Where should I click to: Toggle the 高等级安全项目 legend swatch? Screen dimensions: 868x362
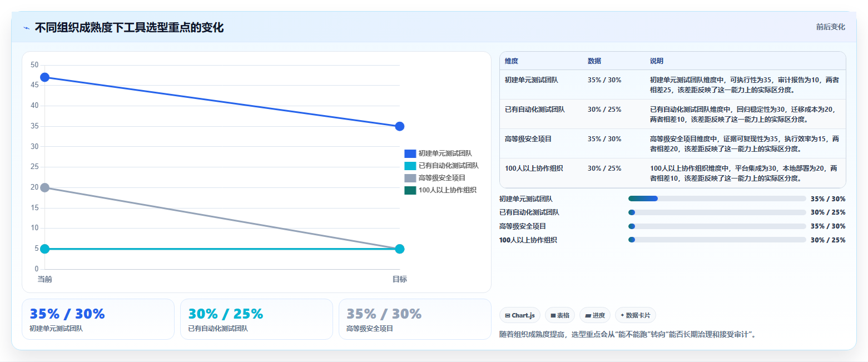coord(410,178)
